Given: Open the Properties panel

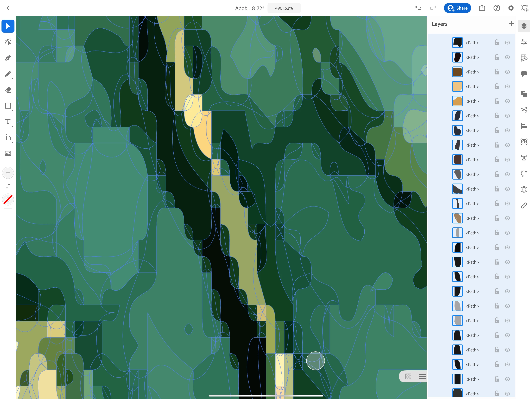Looking at the screenshot, I should (524, 42).
